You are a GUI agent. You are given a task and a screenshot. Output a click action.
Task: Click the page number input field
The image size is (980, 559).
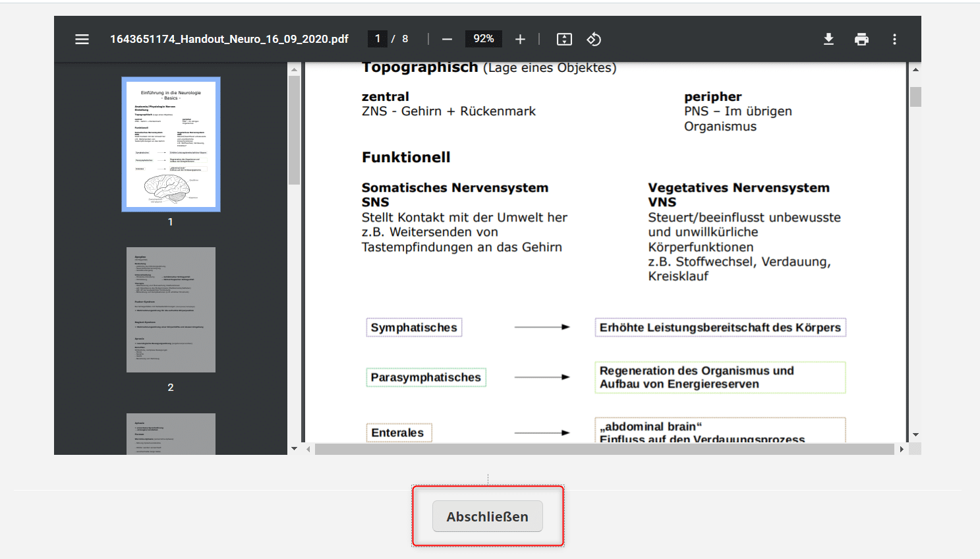(378, 39)
